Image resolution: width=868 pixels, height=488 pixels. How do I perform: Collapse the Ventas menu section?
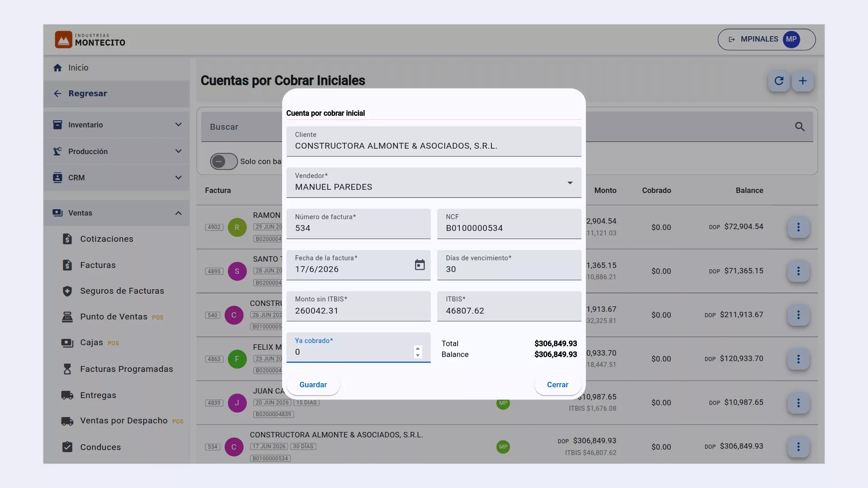coord(117,213)
